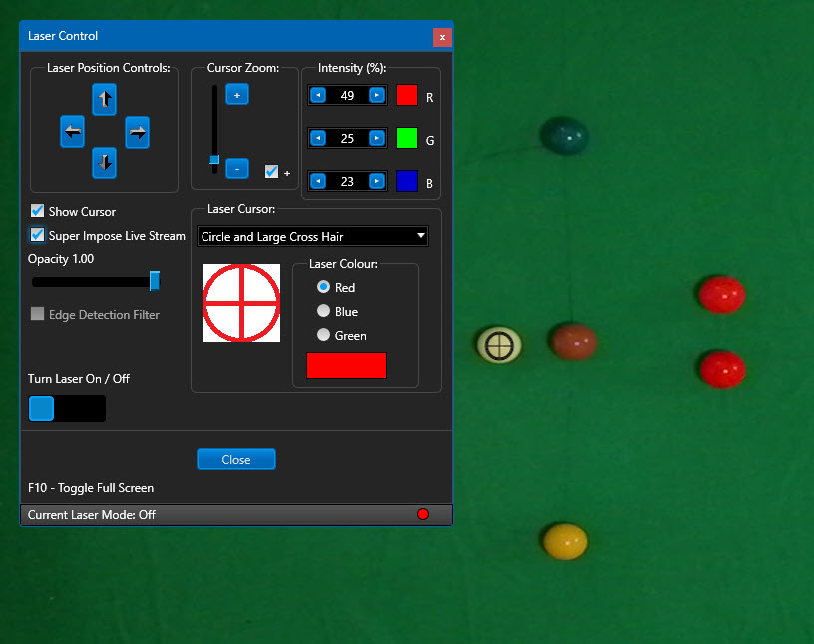Viewport: 814px width, 644px height.
Task: Click the Edge Detection Filter checkbox
Action: coord(37,313)
